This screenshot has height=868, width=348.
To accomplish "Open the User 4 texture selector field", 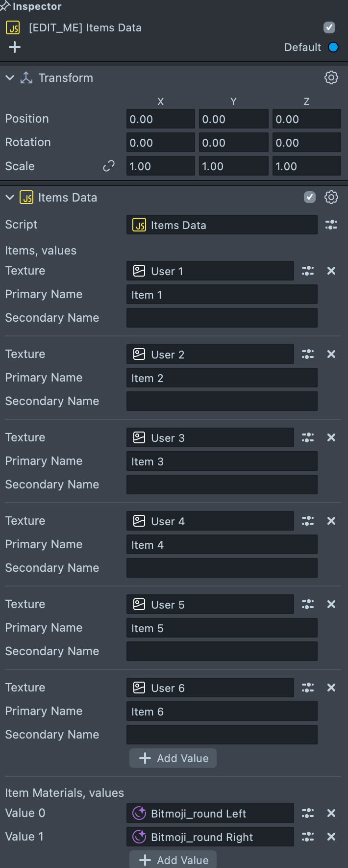I will point(210,521).
